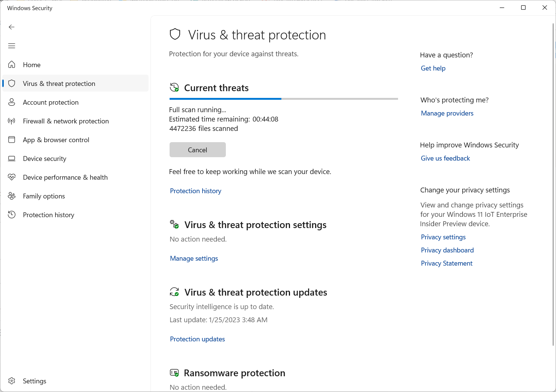Cancel the running full scan
Viewport: 556px width, 392px height.
tap(198, 150)
